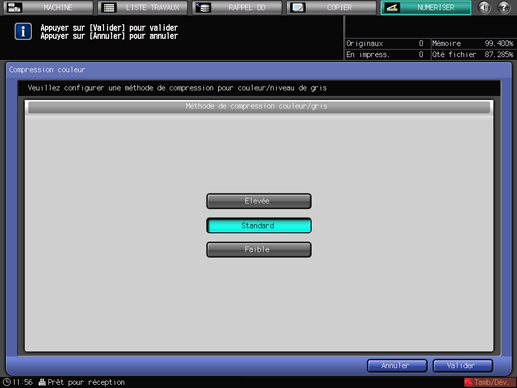The image size is (517, 388).
Task: Click the job list icon
Action: 109,7
